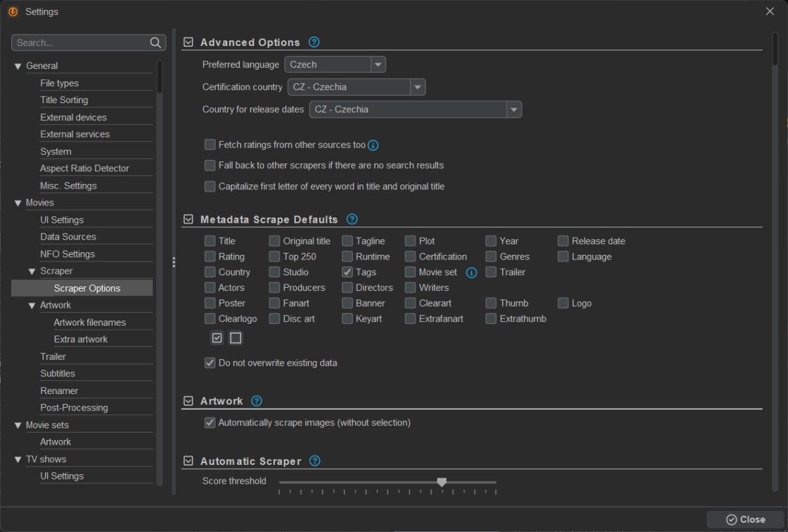Viewport: 788px width, 532px height.
Task: Click the Score threshold slider handle
Action: 442,482
